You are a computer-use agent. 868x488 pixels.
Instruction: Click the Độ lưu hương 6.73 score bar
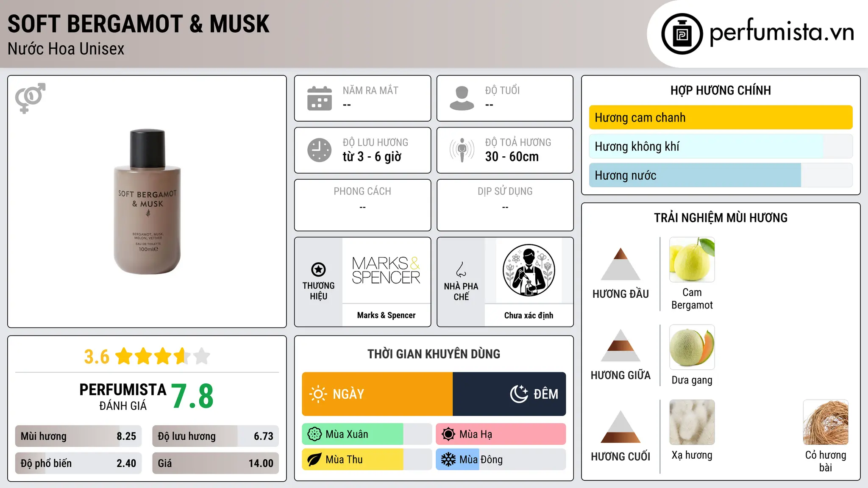[x=215, y=436]
